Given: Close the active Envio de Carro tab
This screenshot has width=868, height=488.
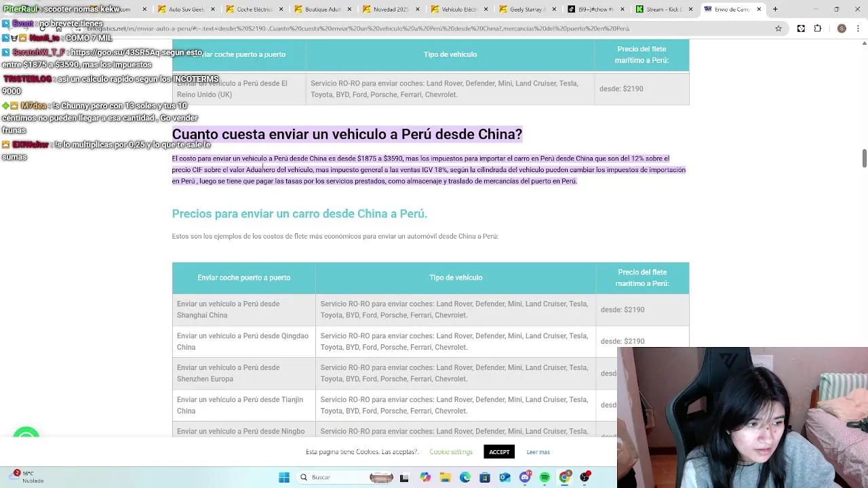Looking at the screenshot, I should click(759, 9).
